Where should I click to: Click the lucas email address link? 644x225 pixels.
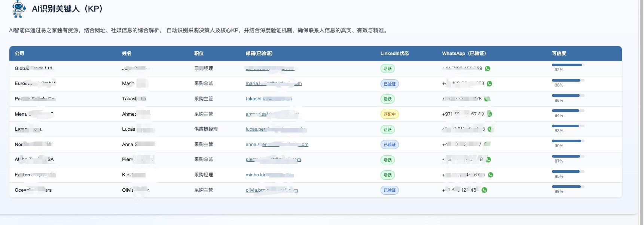[276, 129]
